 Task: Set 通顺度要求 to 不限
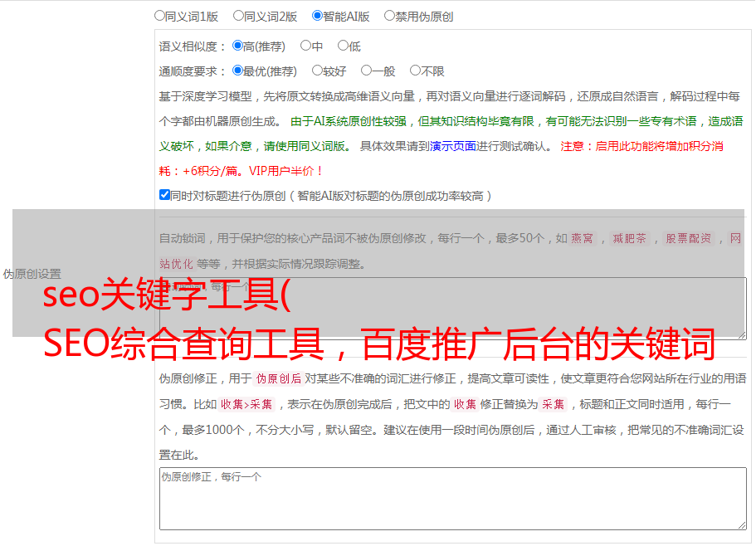point(415,71)
